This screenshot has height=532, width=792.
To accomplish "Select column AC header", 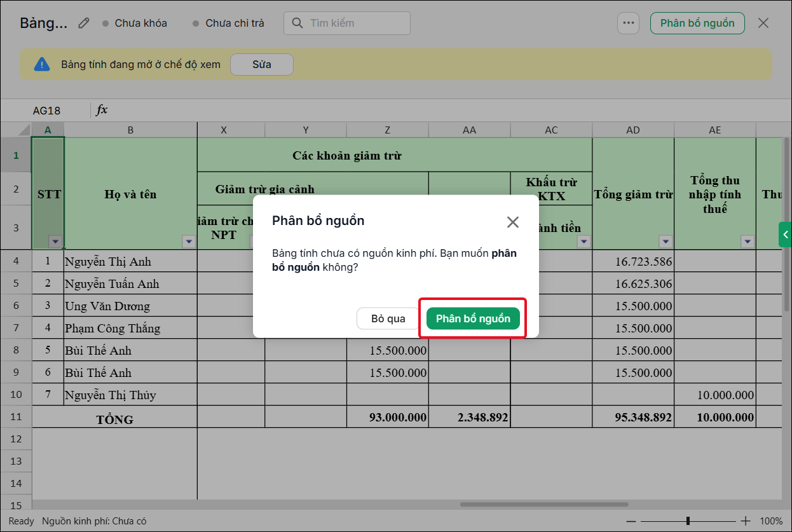I will (551, 130).
